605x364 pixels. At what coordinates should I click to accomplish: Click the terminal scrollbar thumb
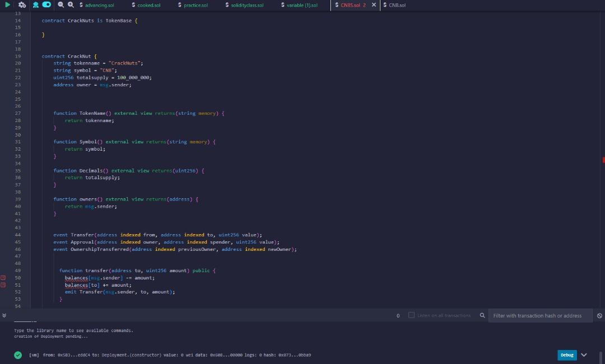point(601,357)
